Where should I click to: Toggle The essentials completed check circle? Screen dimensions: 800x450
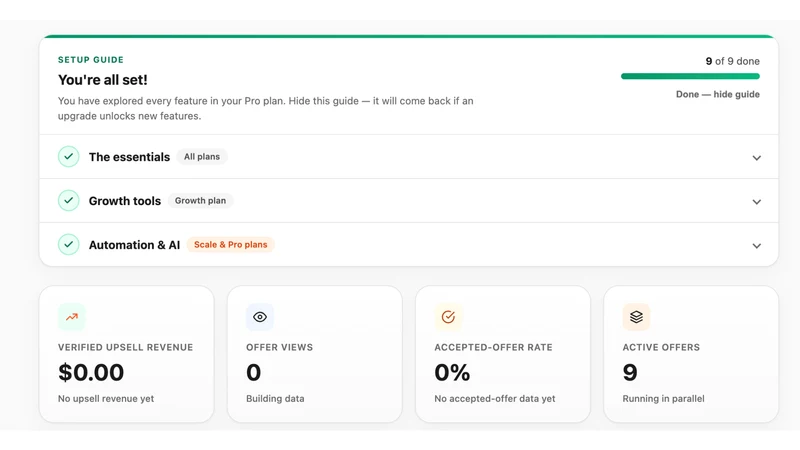click(x=68, y=157)
